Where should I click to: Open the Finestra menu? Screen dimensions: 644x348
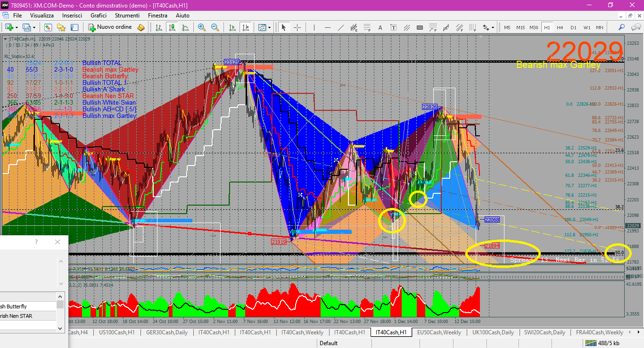[x=157, y=16]
